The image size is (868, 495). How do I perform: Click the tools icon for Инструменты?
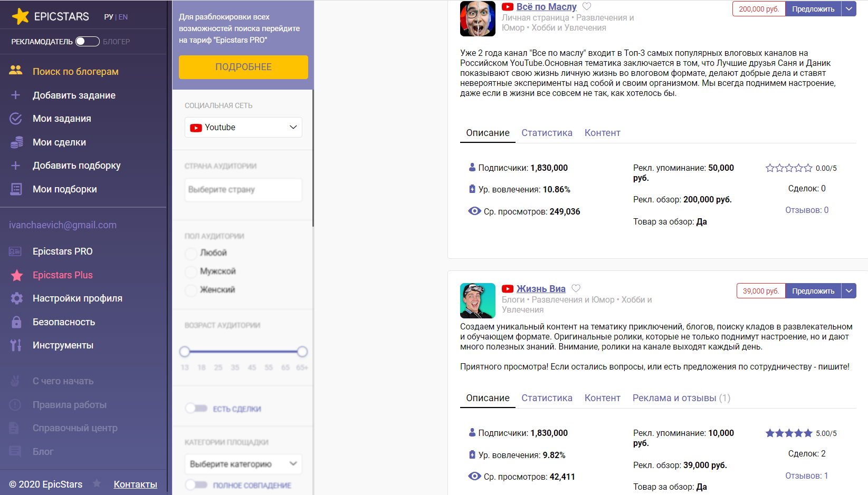pos(16,345)
